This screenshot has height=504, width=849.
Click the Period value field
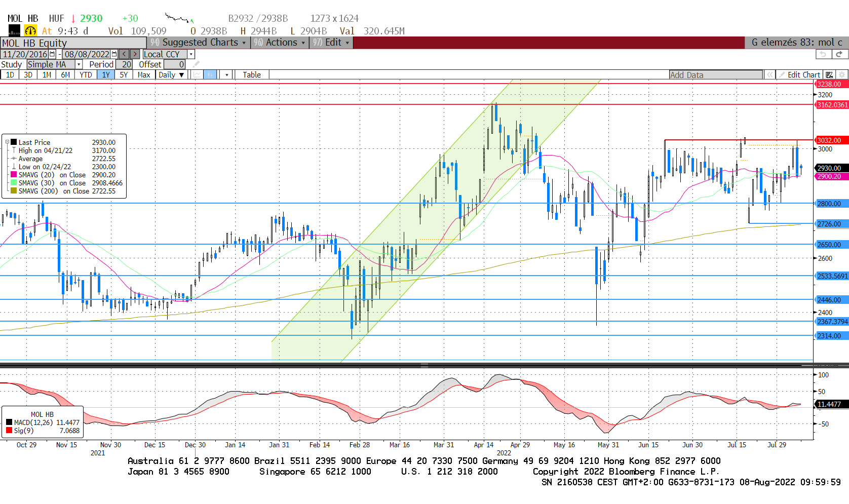[125, 64]
